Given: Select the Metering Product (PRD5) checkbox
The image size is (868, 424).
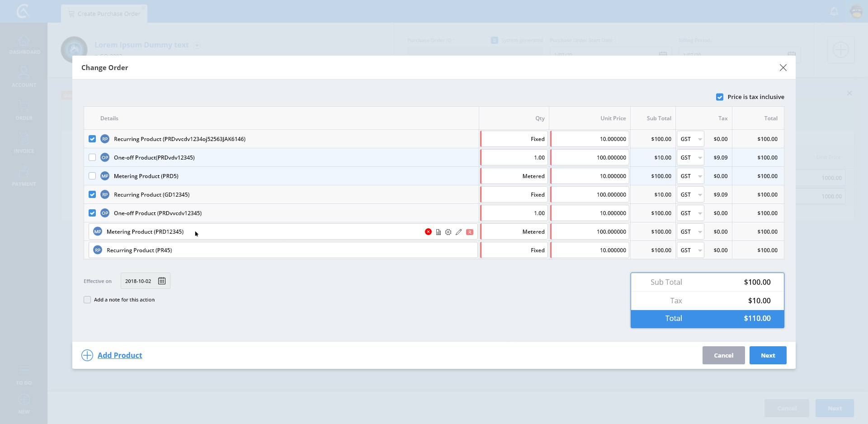Looking at the screenshot, I should click(92, 176).
